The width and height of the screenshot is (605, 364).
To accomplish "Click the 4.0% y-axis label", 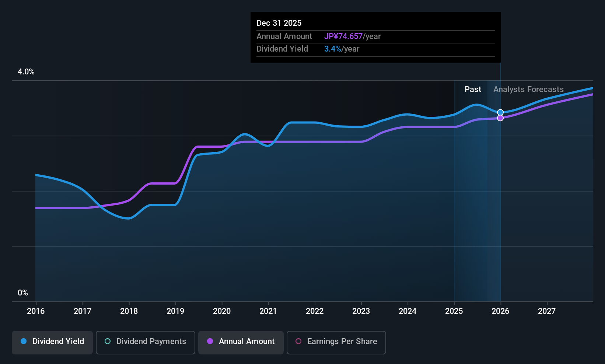I will [26, 72].
